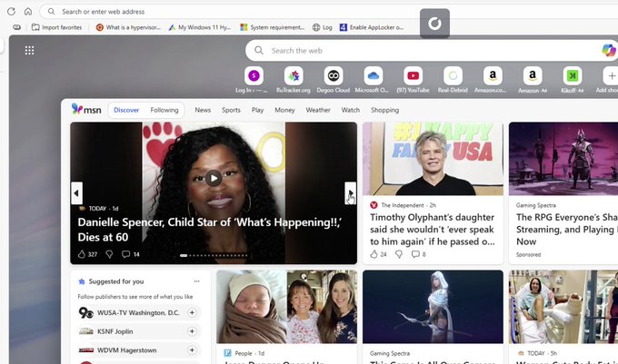The height and width of the screenshot is (364, 618).
Task: Open the Gaming Spectra archer thumbnail
Action: 433,307
